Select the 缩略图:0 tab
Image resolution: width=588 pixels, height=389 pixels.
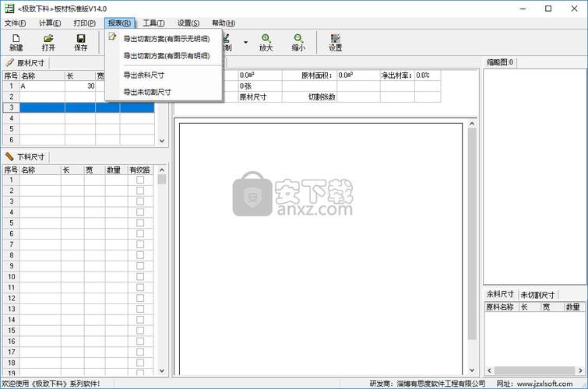point(499,62)
